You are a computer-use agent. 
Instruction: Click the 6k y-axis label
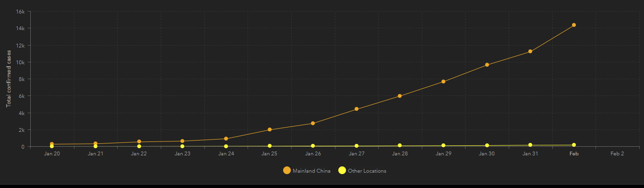(x=22, y=96)
